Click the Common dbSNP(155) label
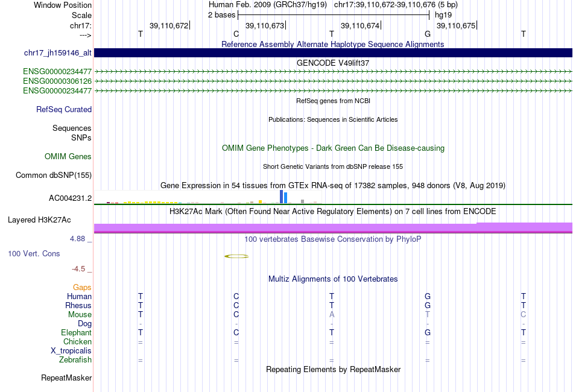The width and height of the screenshot is (573, 392). (54, 175)
